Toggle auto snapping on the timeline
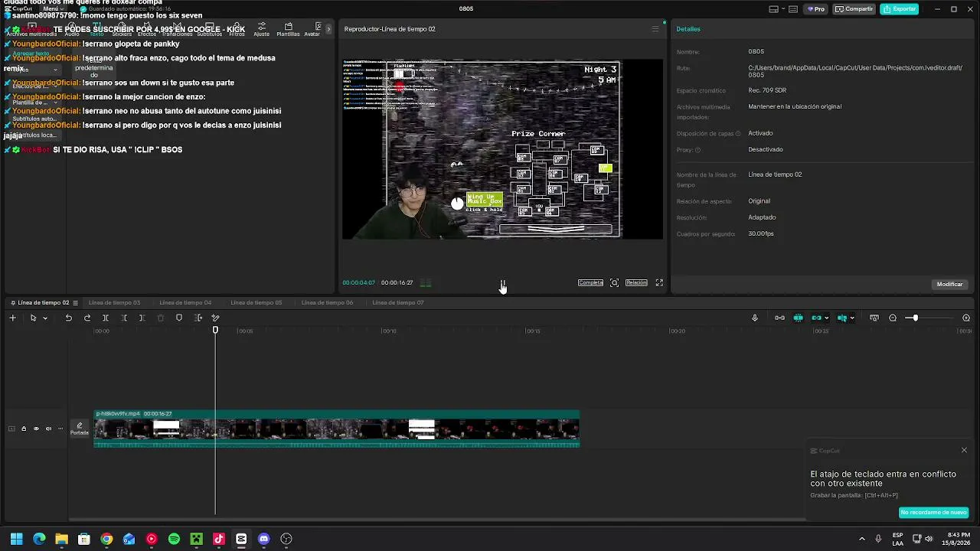This screenshot has height=551, width=980. 798,318
